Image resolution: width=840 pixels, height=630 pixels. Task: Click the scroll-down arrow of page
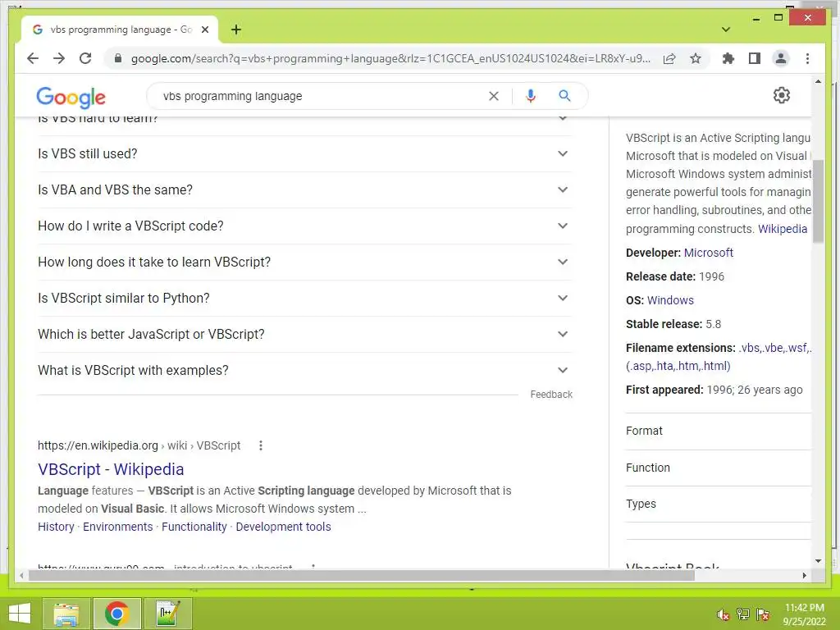[x=818, y=561]
